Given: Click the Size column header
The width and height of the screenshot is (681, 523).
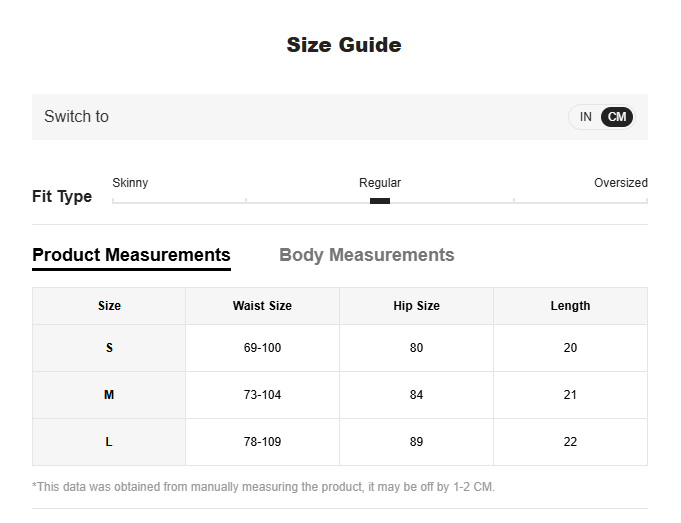Looking at the screenshot, I should pyautogui.click(x=109, y=306).
